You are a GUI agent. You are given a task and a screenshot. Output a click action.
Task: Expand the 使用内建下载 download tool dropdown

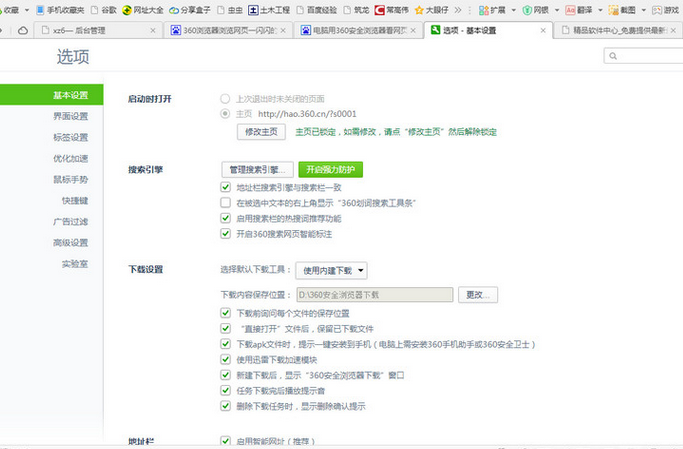point(331,270)
